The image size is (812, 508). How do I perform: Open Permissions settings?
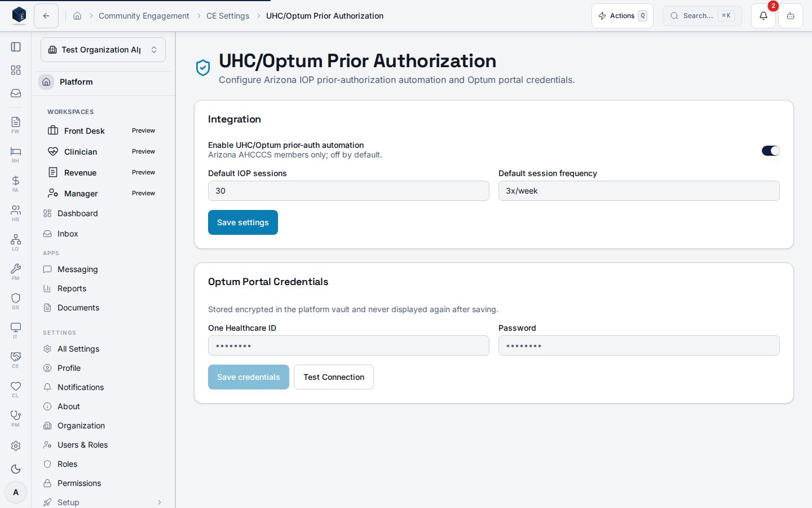(103, 483)
